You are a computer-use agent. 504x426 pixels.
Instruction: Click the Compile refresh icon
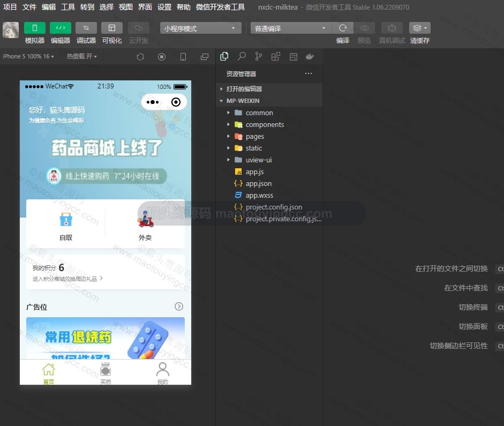pyautogui.click(x=343, y=28)
